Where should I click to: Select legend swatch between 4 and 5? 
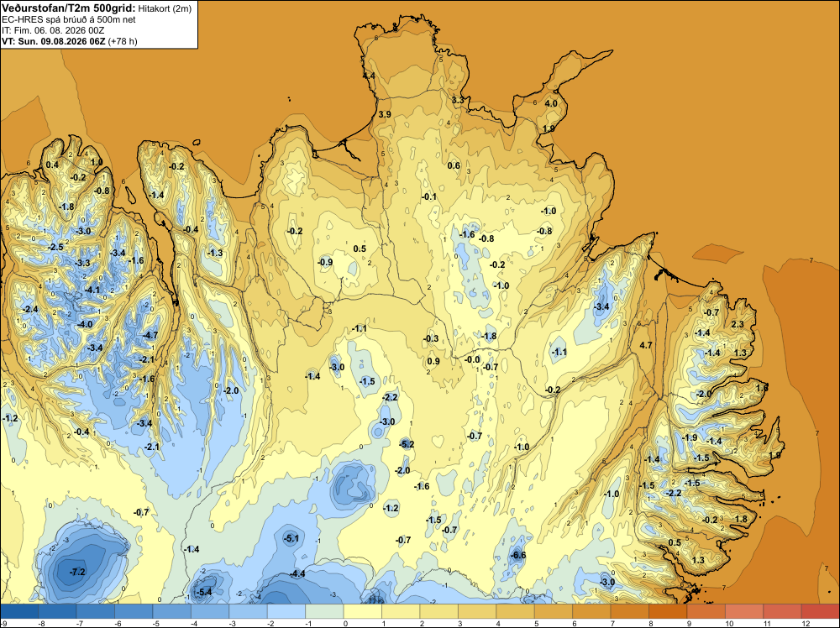pyautogui.click(x=515, y=611)
